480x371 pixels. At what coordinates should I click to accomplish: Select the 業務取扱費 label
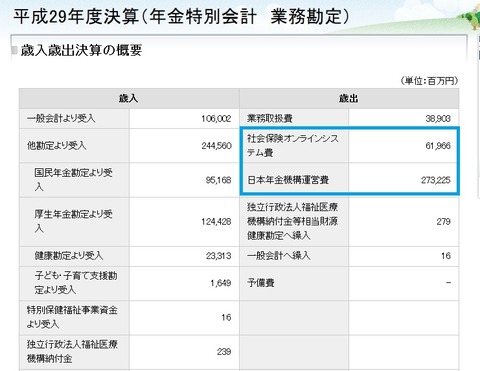(x=270, y=118)
